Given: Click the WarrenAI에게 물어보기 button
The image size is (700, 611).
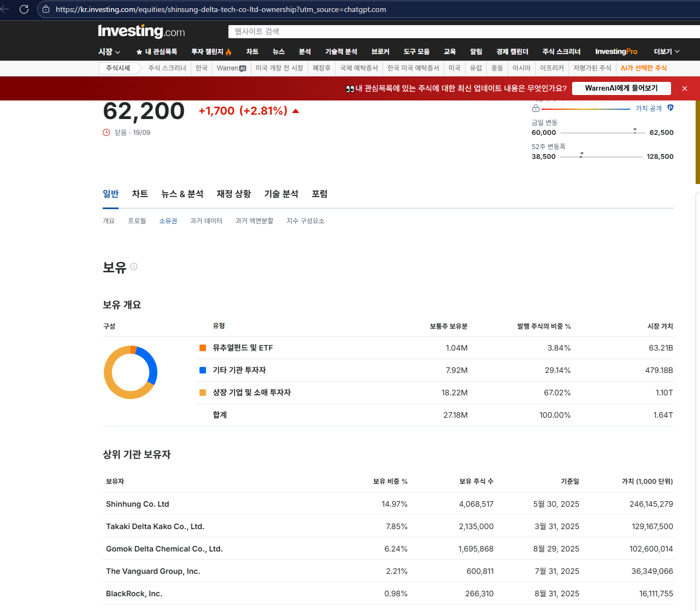Looking at the screenshot, I should coord(621,88).
